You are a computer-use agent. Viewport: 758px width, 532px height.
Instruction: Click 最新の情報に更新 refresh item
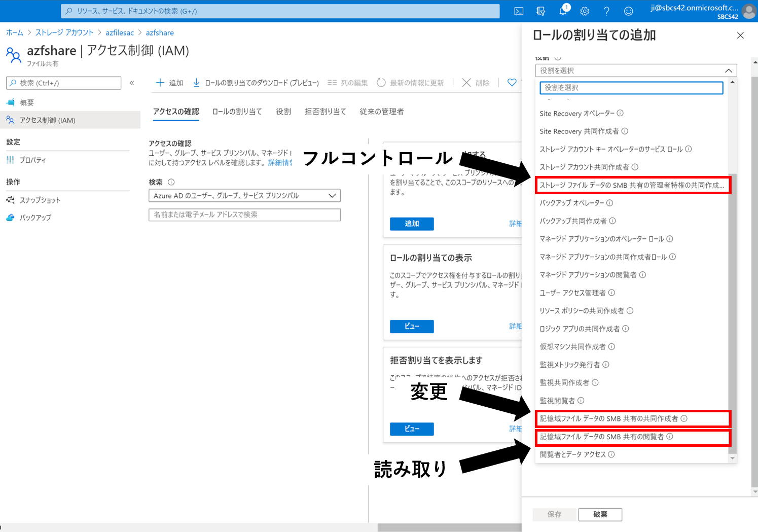tap(410, 83)
